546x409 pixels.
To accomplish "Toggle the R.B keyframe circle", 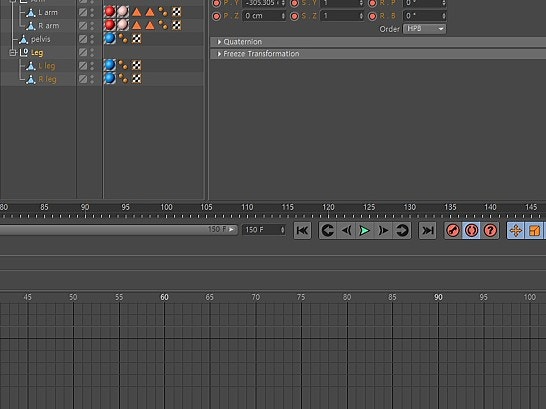I will tap(372, 16).
